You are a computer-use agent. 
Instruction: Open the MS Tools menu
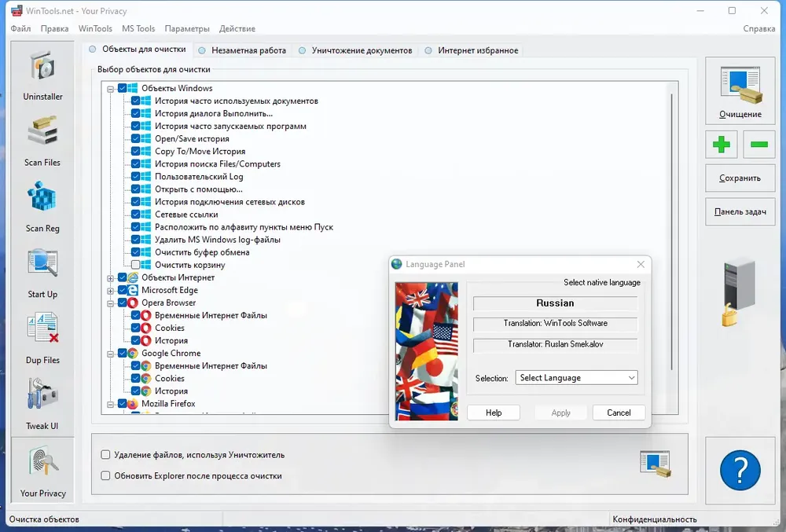tap(138, 29)
